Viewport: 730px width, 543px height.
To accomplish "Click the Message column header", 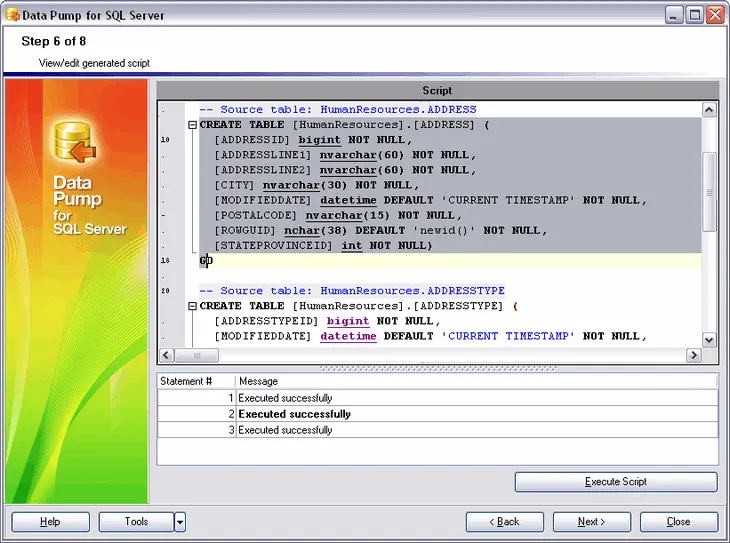I will pos(476,381).
